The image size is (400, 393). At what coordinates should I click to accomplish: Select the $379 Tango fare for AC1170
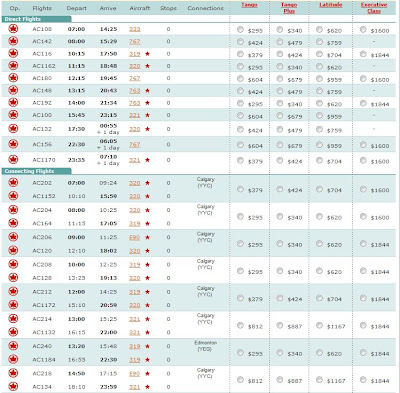[240, 160]
